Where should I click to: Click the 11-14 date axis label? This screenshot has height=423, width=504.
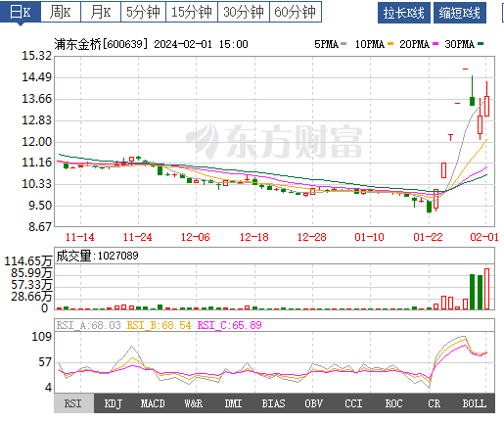tap(80, 237)
